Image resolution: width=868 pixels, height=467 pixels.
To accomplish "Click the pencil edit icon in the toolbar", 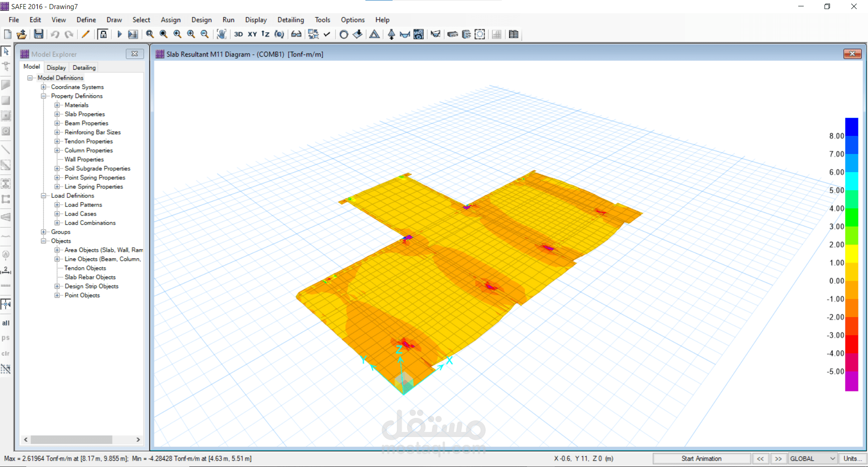I will click(x=85, y=34).
